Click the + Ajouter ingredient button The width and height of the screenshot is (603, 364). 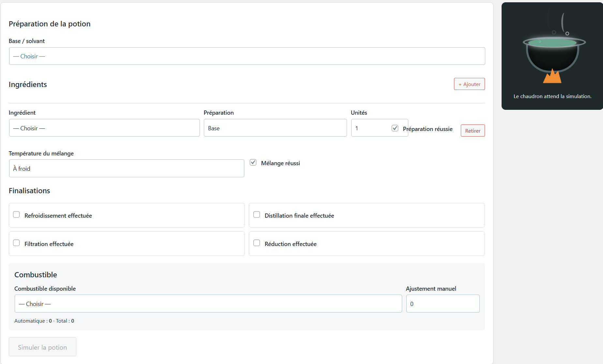pos(469,84)
